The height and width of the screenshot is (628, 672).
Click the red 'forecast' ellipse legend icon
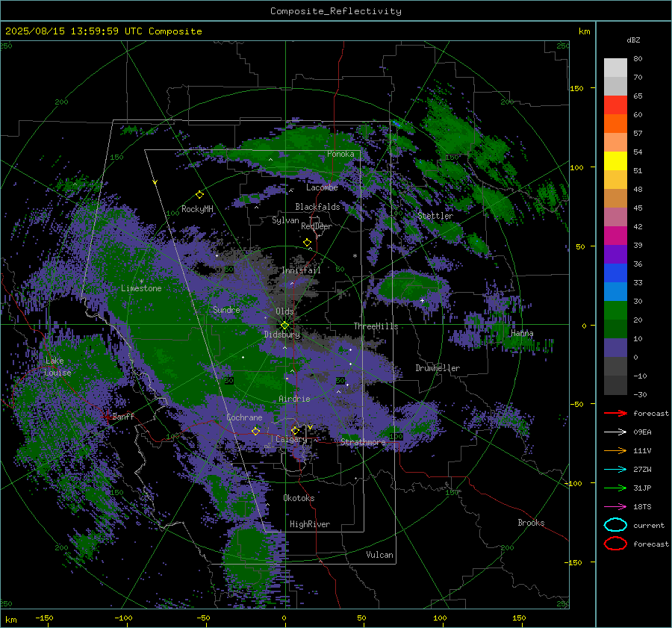tap(615, 544)
